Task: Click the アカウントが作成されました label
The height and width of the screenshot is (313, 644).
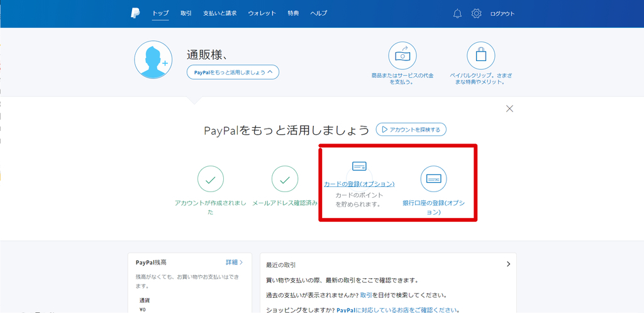Action: click(x=211, y=208)
